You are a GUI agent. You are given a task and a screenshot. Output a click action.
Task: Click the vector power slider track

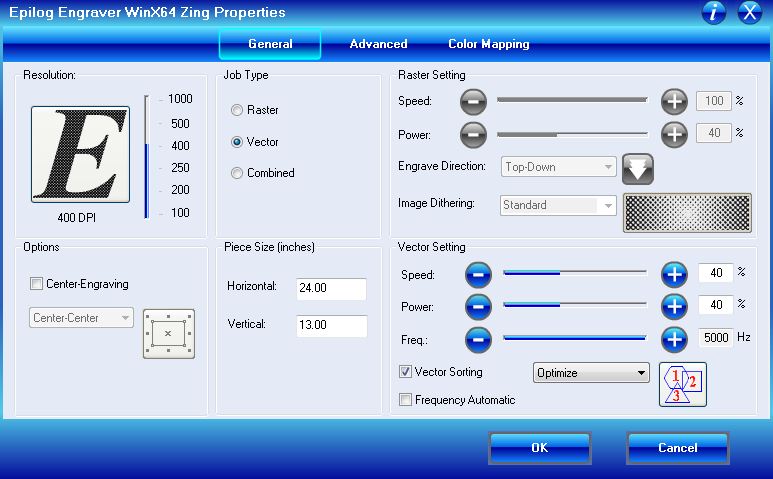pos(575,305)
